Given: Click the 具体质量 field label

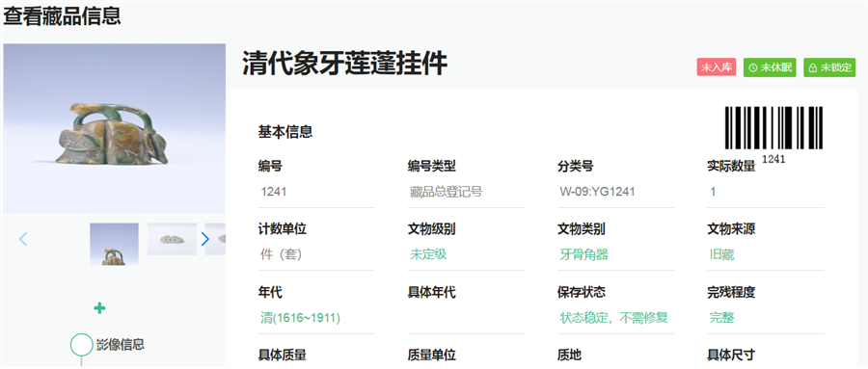Looking at the screenshot, I should tap(283, 356).
